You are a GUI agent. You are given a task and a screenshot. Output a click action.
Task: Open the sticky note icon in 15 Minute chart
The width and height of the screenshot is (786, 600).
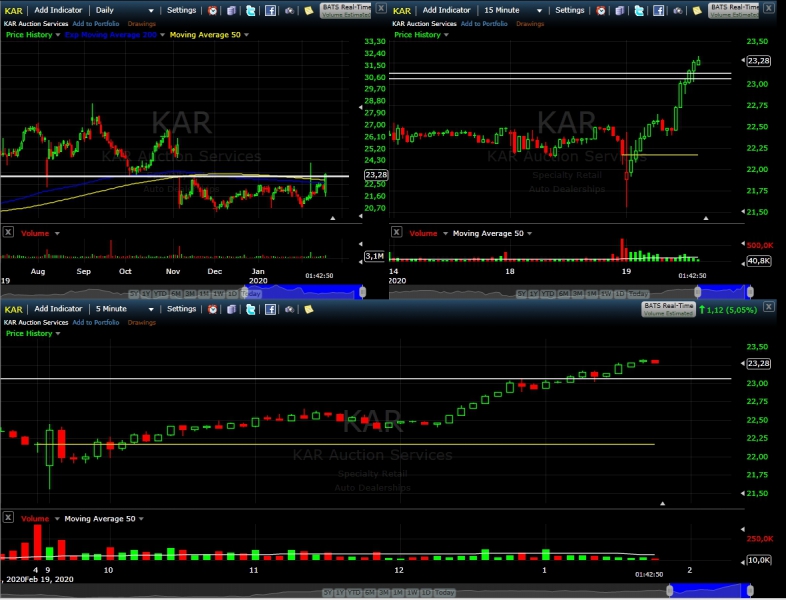(x=697, y=11)
